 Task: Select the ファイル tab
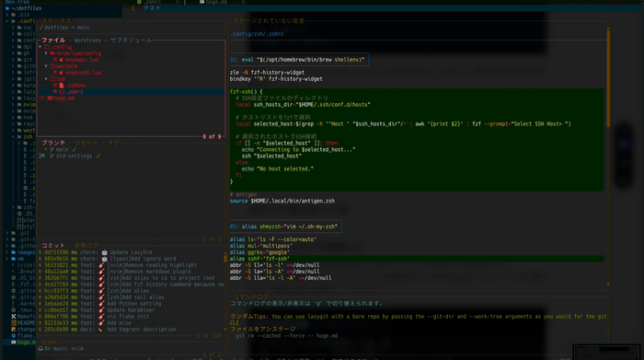coord(53,41)
